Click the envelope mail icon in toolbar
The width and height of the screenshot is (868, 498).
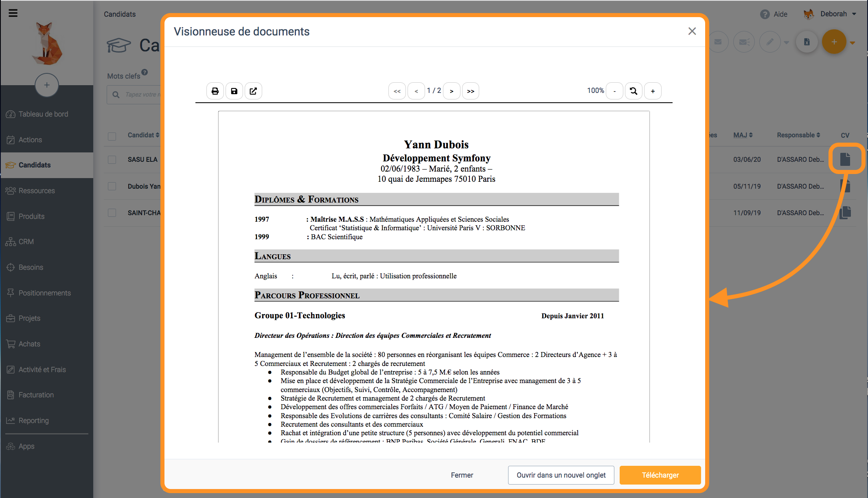tap(718, 42)
